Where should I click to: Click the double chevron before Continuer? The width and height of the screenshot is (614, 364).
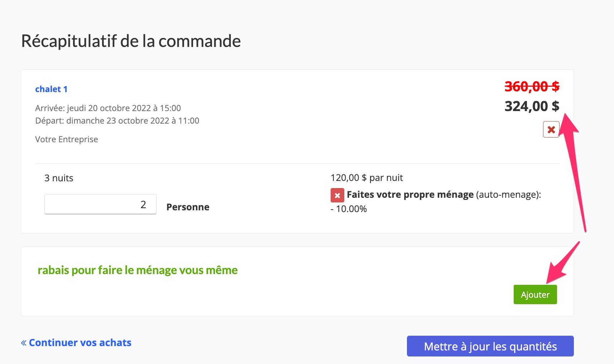pos(24,343)
